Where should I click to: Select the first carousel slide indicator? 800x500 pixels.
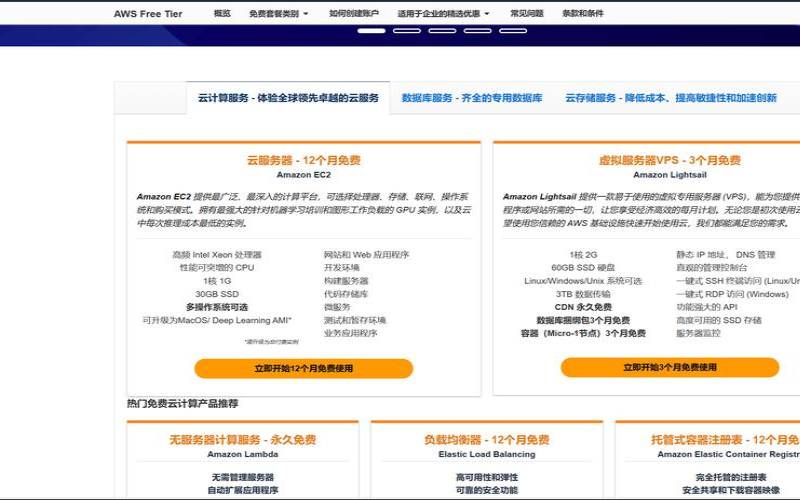pyautogui.click(x=371, y=31)
